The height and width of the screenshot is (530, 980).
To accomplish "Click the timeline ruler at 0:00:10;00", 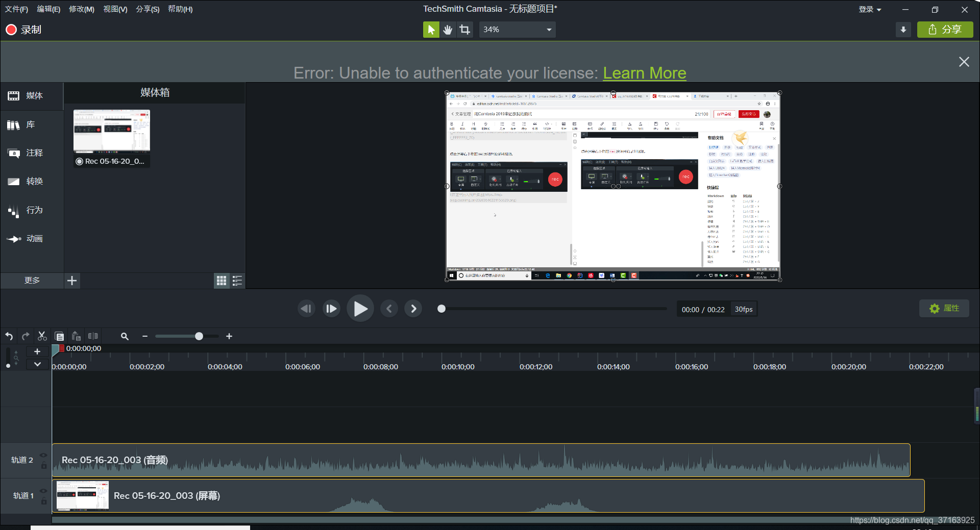I will pyautogui.click(x=458, y=367).
